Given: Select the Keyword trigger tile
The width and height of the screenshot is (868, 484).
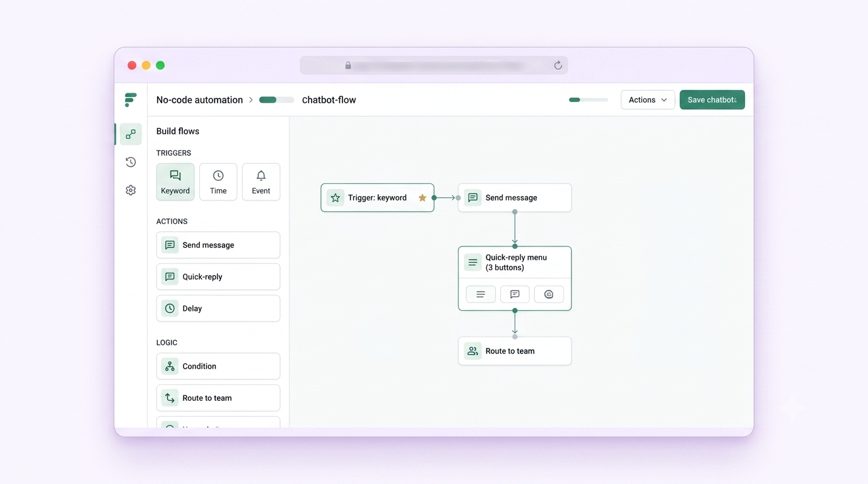Looking at the screenshot, I should pos(175,182).
